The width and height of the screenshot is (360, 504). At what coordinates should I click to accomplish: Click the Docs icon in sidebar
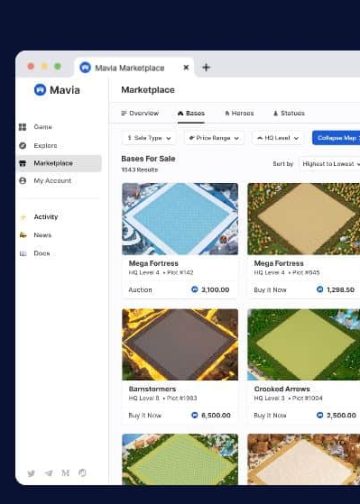[x=23, y=254]
